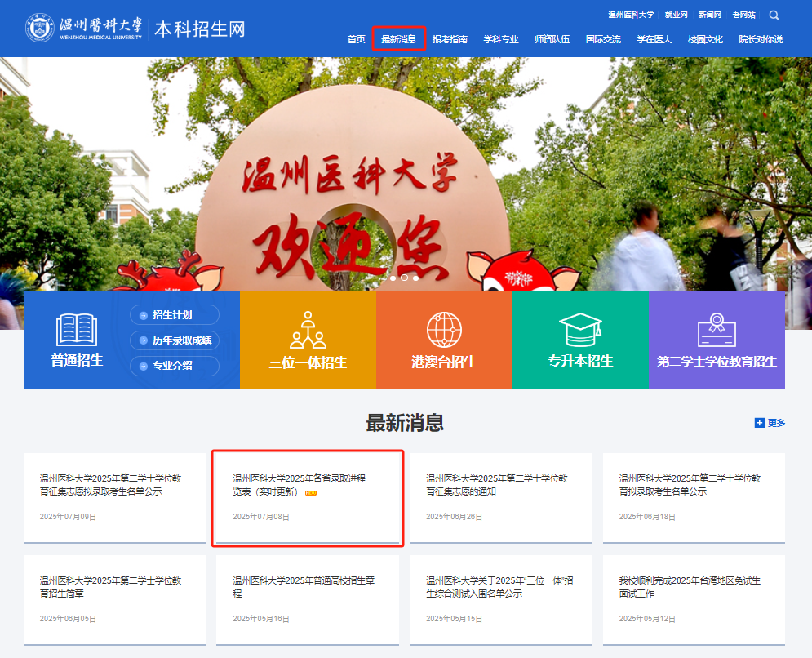Select the second carousel dot indicator
Viewport: 812px width, 658px height.
point(404,278)
